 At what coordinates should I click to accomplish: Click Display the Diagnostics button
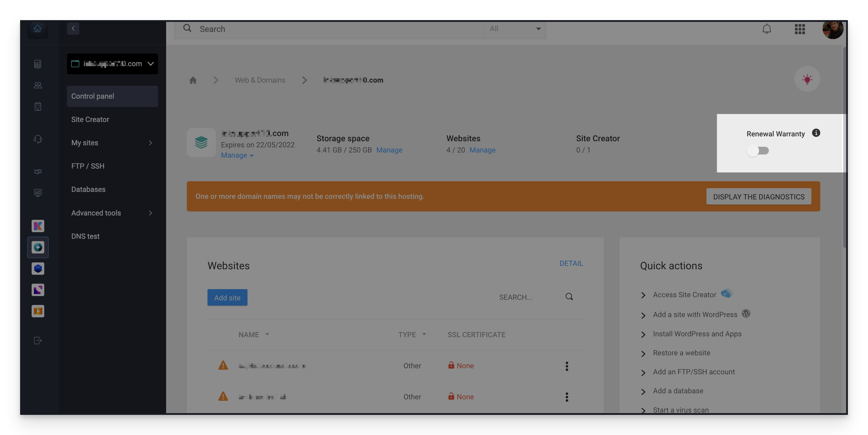point(758,197)
